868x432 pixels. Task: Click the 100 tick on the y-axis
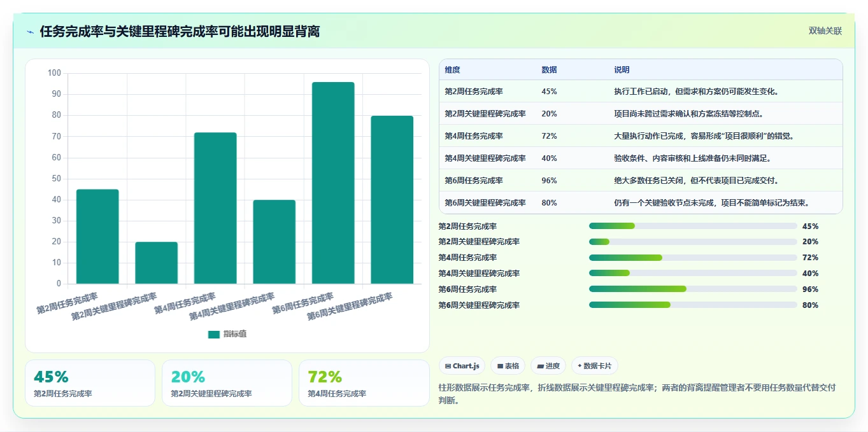click(x=54, y=73)
